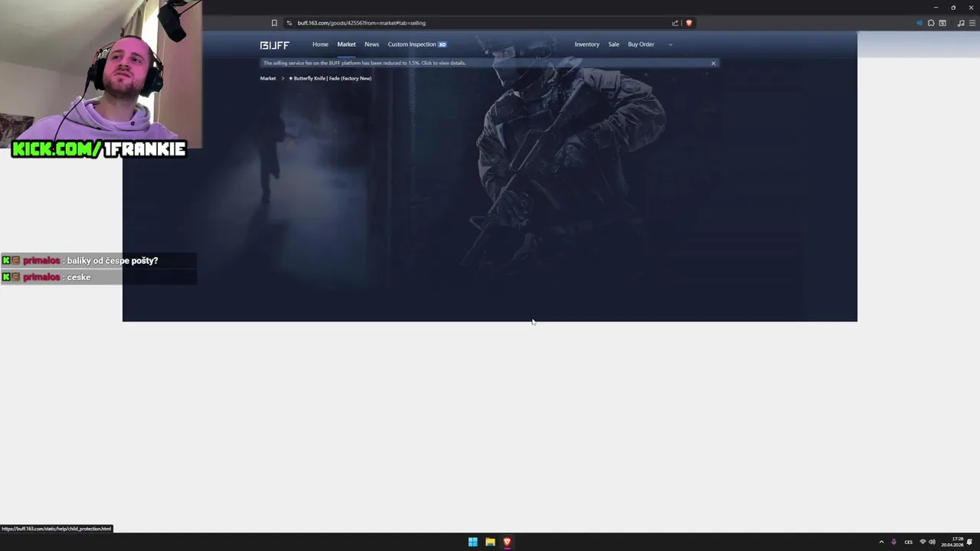
Task: Restore down the browser window
Action: (x=953, y=7)
